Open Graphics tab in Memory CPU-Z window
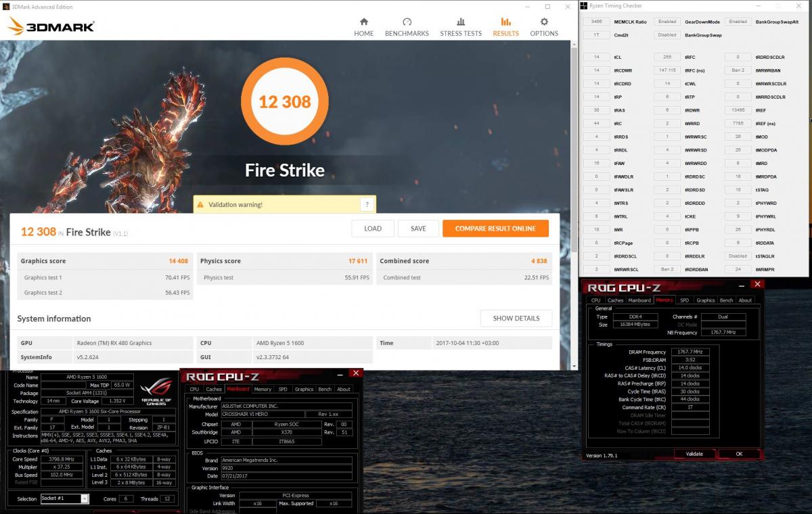The height and width of the screenshot is (514, 812). 705,300
